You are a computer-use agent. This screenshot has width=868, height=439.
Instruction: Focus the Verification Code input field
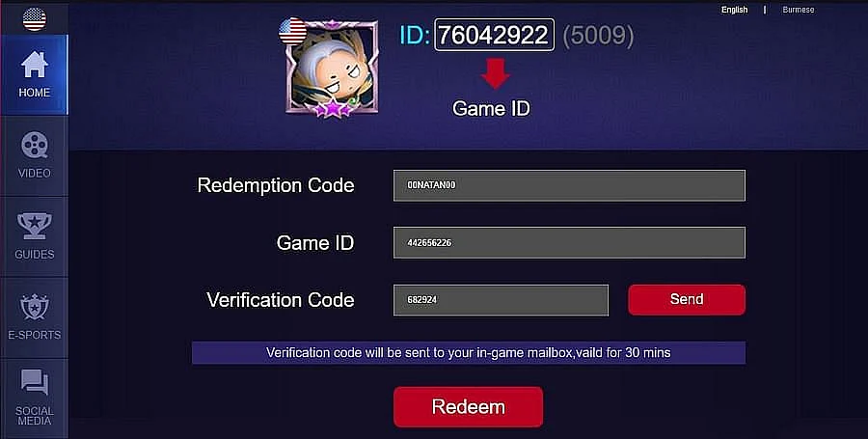501,300
